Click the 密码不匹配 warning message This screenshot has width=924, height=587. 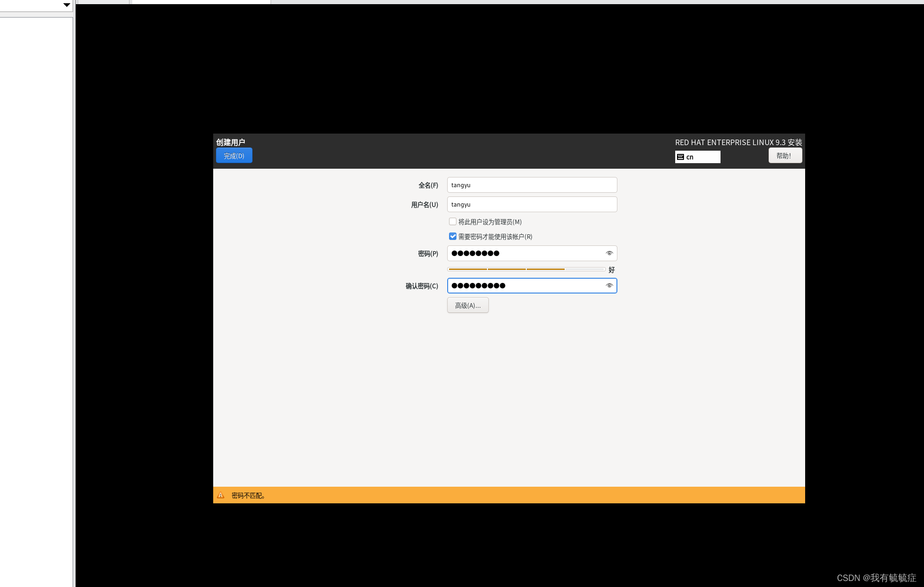[248, 495]
